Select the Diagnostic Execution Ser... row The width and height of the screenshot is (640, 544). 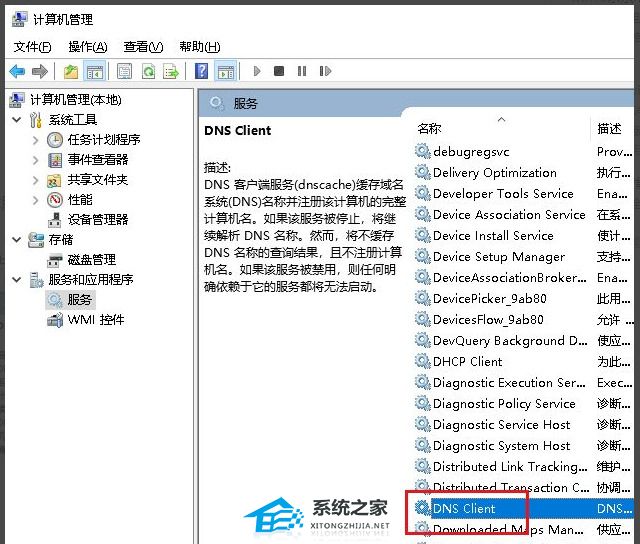tap(524, 383)
